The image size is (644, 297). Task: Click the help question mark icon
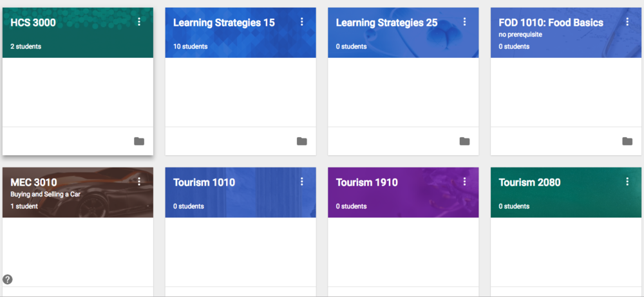click(7, 280)
